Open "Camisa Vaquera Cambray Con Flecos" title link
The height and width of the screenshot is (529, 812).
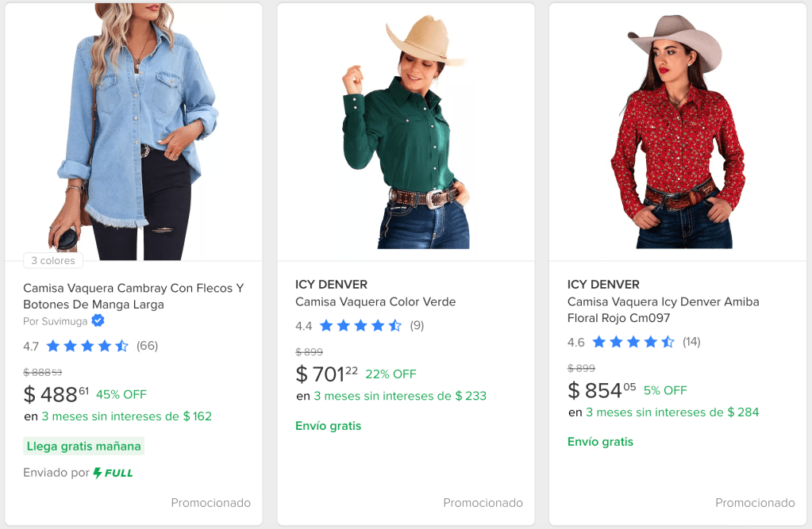(133, 296)
